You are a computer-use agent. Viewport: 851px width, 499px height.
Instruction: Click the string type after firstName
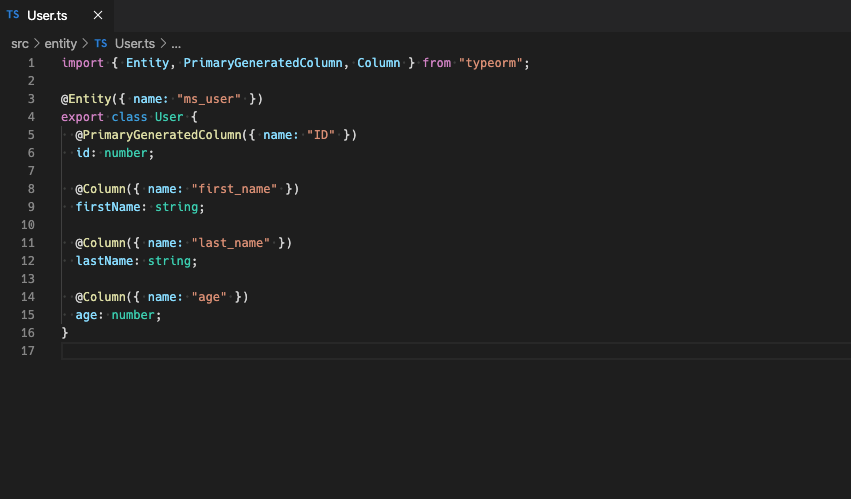[176, 207]
